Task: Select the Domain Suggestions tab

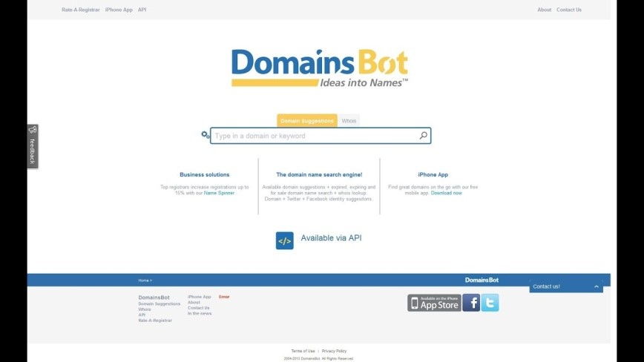Action: [x=307, y=121]
